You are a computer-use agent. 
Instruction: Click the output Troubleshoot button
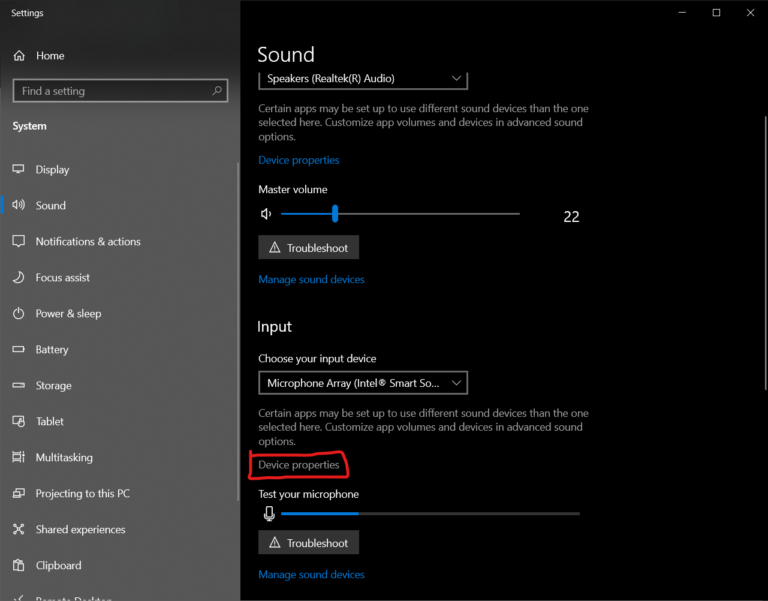pyautogui.click(x=308, y=248)
